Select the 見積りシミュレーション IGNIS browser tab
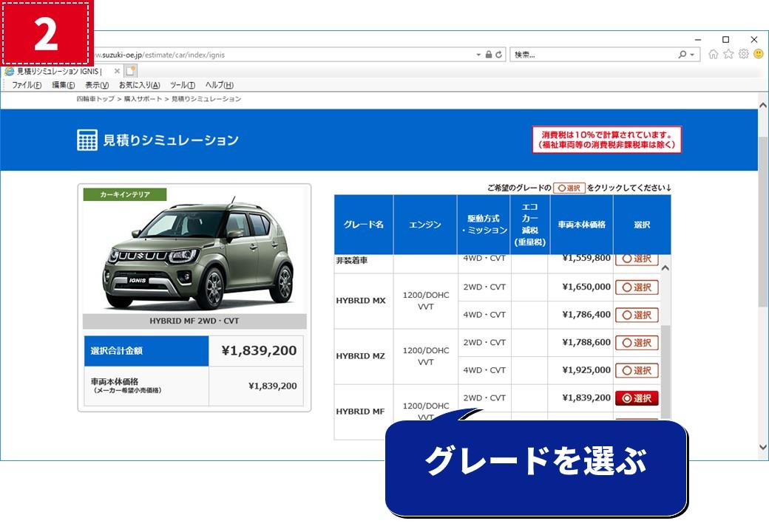The height and width of the screenshot is (532, 769). (x=62, y=72)
